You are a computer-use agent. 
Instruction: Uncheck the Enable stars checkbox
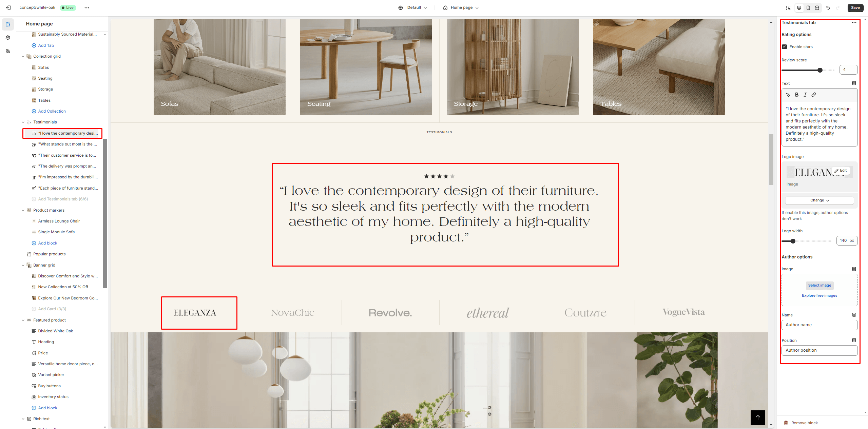(x=785, y=47)
